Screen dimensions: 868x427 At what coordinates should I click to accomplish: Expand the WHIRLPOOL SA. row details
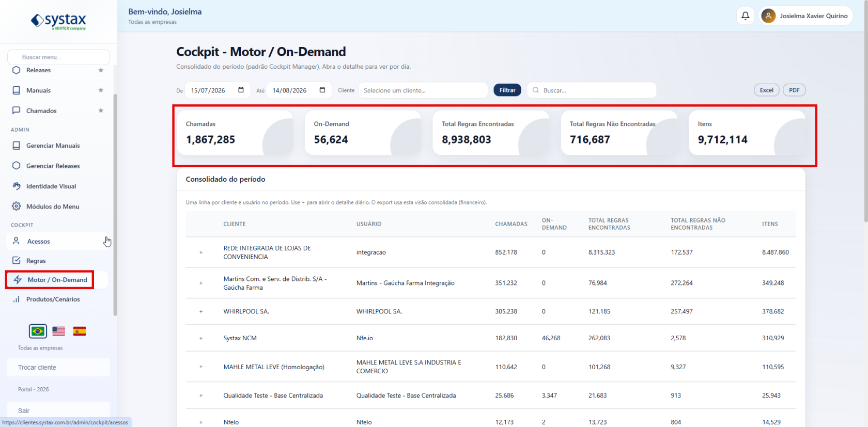tap(201, 311)
